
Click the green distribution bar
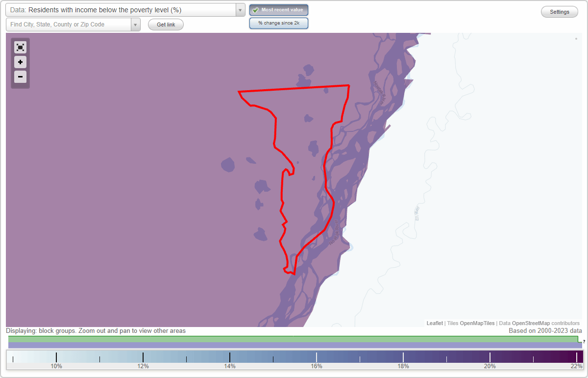point(293,339)
